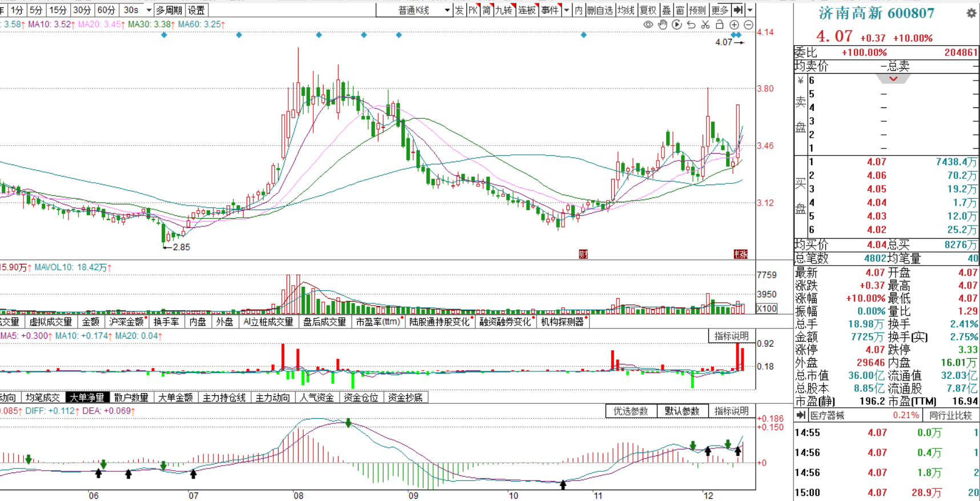The height and width of the screenshot is (501, 980).
Task: Click the 简 toolbar button
Action: coord(487,10)
